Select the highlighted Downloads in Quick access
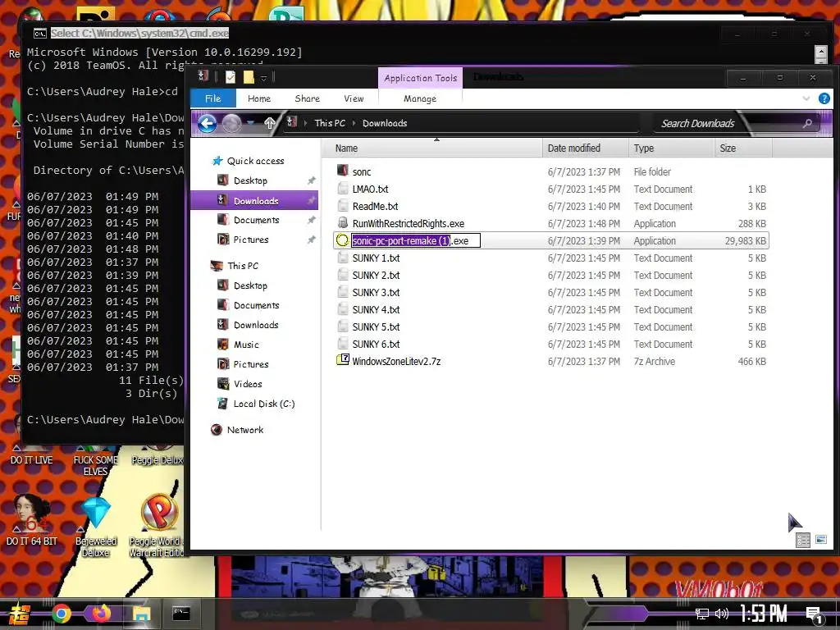 click(255, 201)
